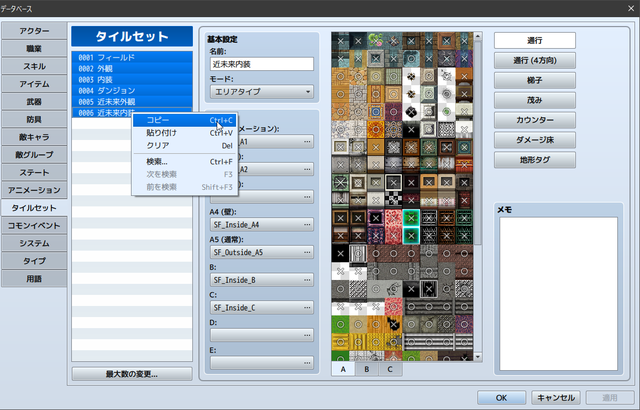Viewport: 640px width, 410px height.
Task: Select the 地形タグ mode button
Action: pyautogui.click(x=535, y=160)
